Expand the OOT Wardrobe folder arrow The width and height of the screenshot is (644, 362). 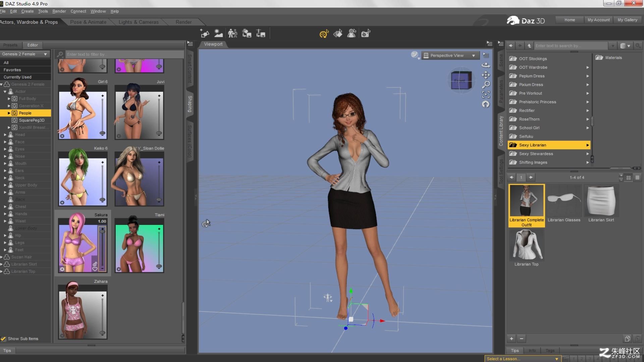[588, 67]
